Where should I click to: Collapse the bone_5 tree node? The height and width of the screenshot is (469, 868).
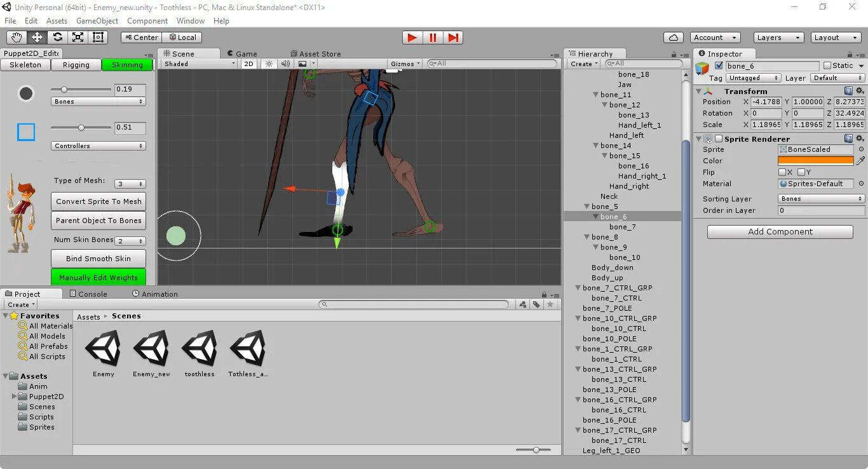tap(587, 207)
